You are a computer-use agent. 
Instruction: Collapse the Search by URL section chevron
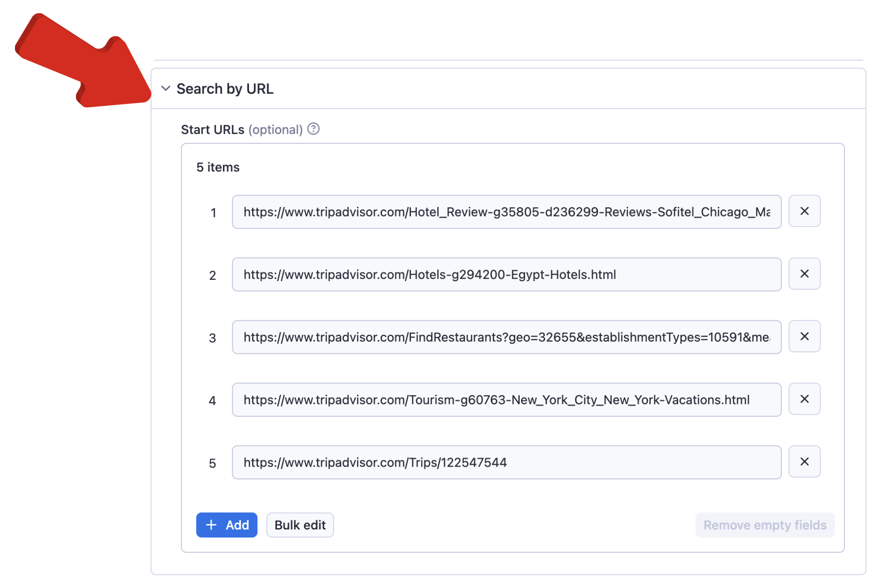click(x=166, y=88)
